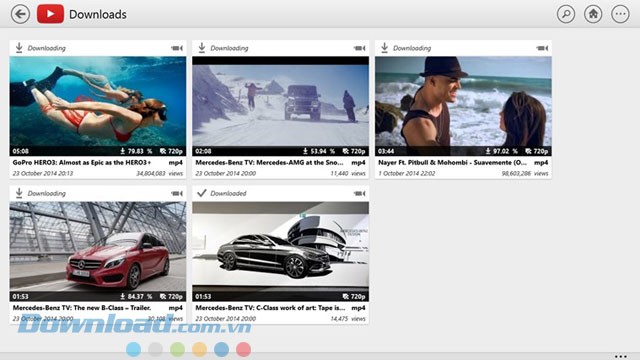Click the mp4 format label on Nayer card
The height and width of the screenshot is (360, 640).
[x=542, y=162]
